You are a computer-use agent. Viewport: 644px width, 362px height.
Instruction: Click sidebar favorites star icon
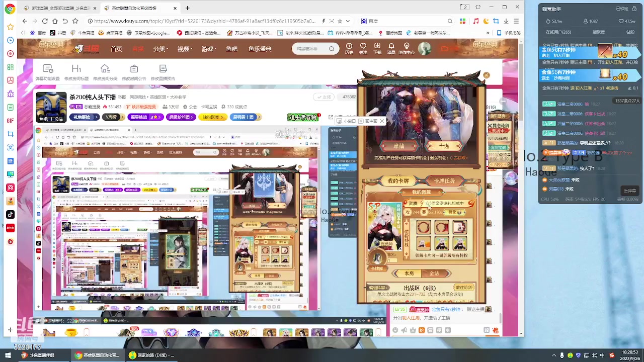point(10,27)
